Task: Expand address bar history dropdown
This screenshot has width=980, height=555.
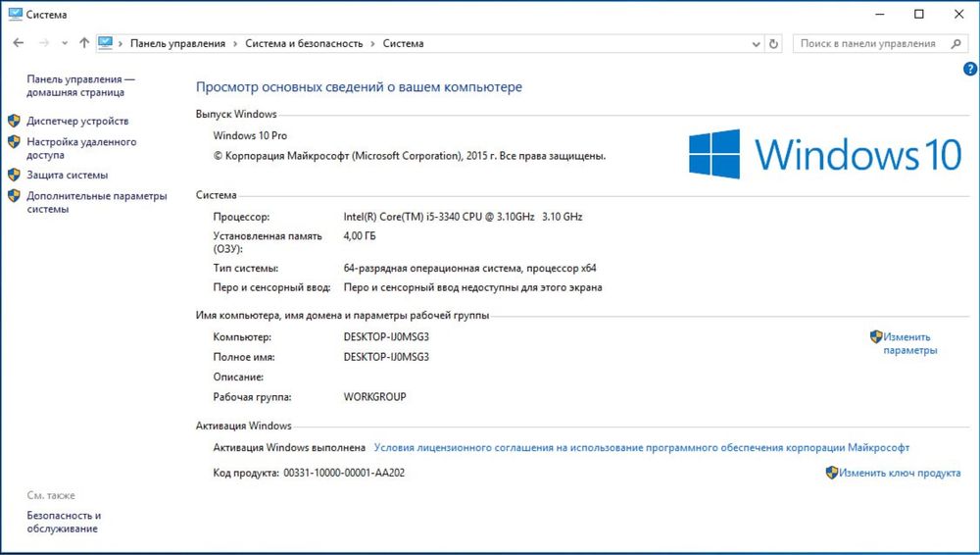Action: pyautogui.click(x=756, y=44)
